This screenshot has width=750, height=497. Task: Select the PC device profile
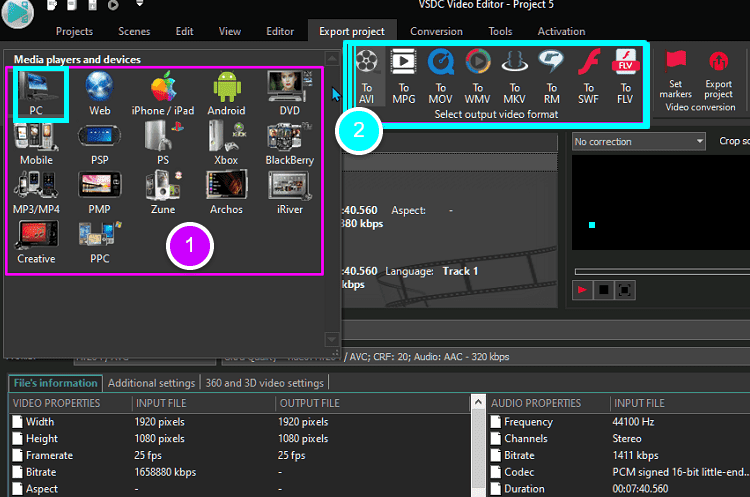point(36,94)
